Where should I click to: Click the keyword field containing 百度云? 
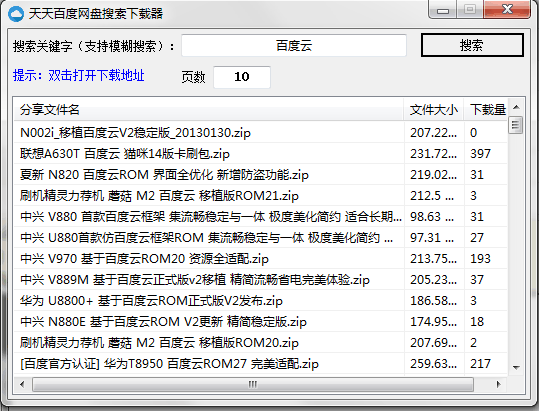point(294,45)
